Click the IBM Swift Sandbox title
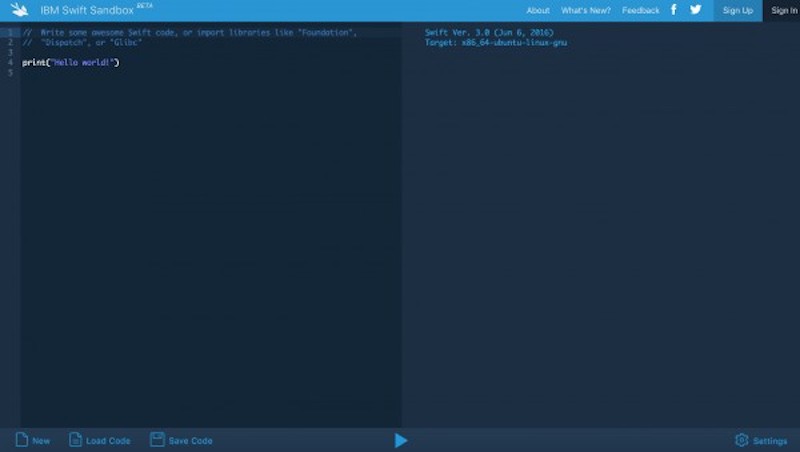The height and width of the screenshot is (452, 800). click(x=87, y=10)
